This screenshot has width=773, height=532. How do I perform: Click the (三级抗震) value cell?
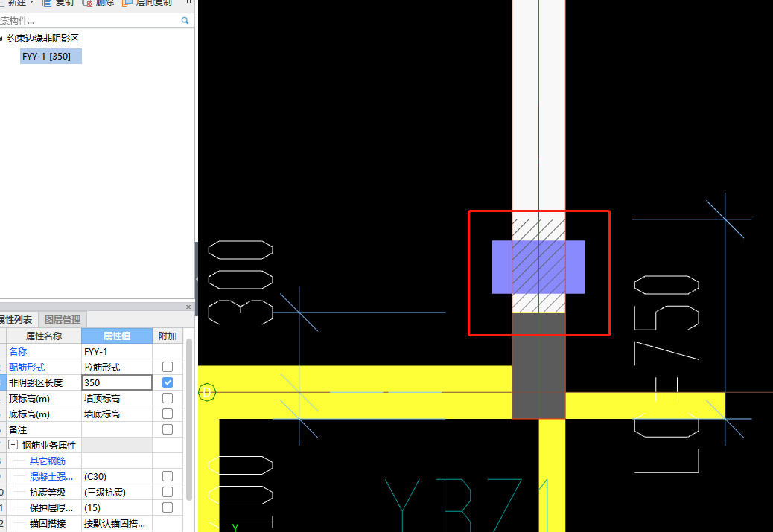117,492
